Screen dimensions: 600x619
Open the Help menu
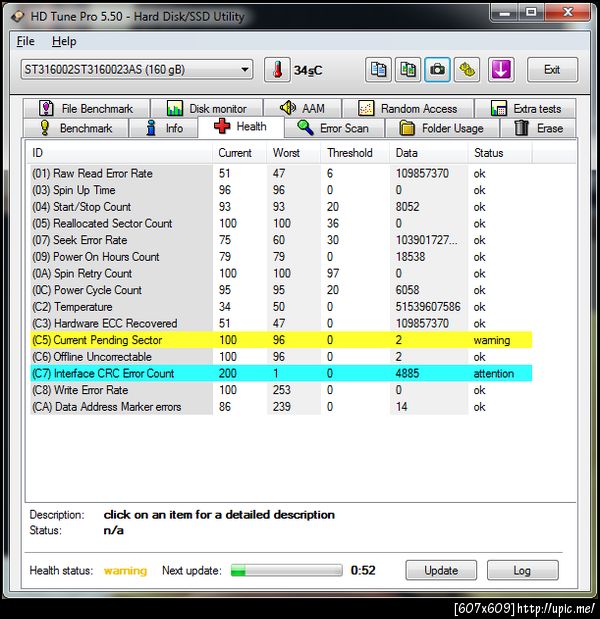point(64,41)
